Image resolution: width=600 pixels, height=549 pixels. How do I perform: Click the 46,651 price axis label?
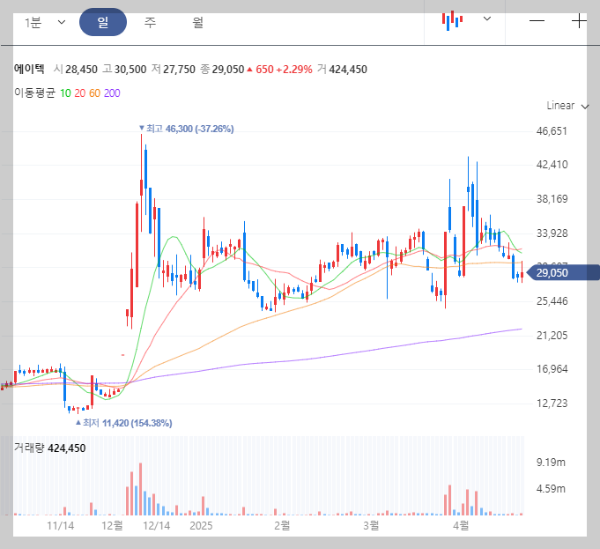coord(551,131)
